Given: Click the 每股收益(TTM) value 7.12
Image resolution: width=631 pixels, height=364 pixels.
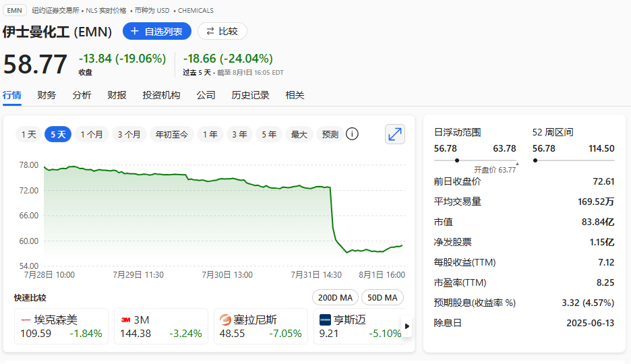Looking at the screenshot, I should point(606,262).
